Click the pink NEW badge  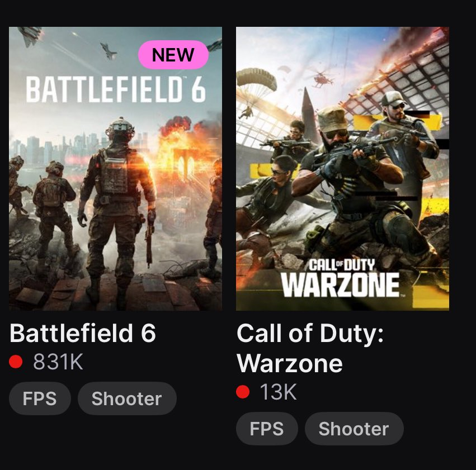[x=173, y=55]
